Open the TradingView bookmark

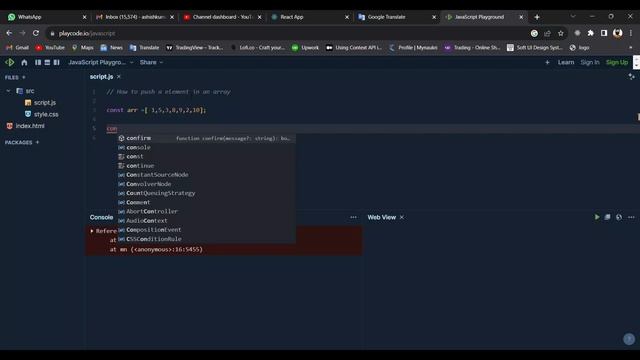pyautogui.click(x=195, y=48)
